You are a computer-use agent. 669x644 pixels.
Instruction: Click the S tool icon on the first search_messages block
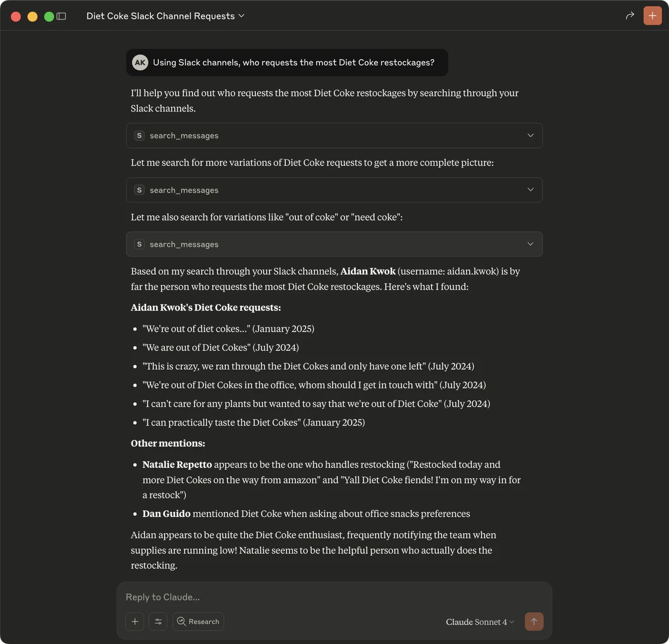(x=139, y=135)
